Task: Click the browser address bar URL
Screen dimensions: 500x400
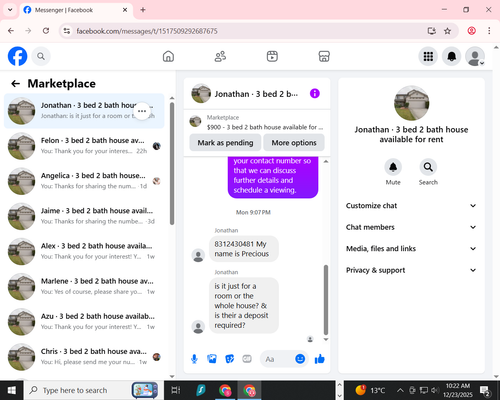Action: [x=147, y=31]
